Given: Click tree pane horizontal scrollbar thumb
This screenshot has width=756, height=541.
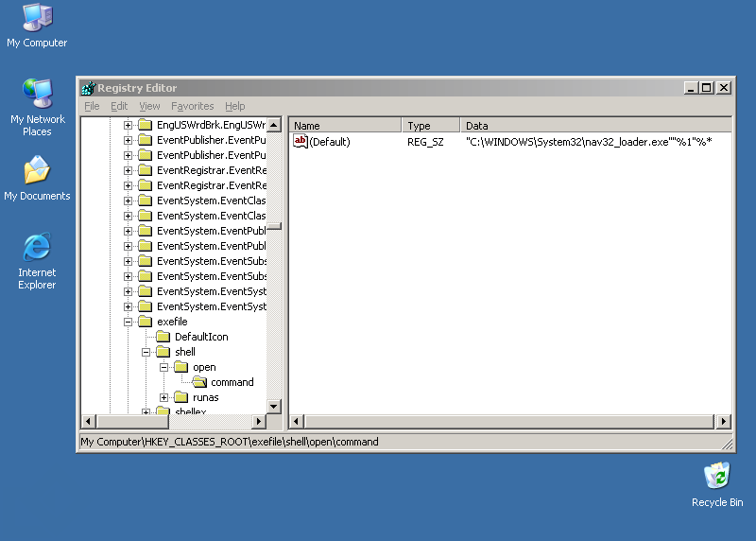Looking at the screenshot, I should [132, 421].
